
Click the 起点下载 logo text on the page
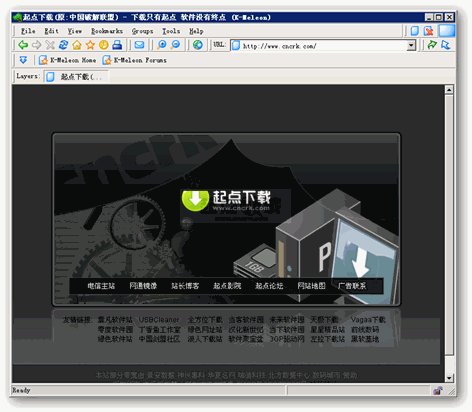pyautogui.click(x=242, y=197)
